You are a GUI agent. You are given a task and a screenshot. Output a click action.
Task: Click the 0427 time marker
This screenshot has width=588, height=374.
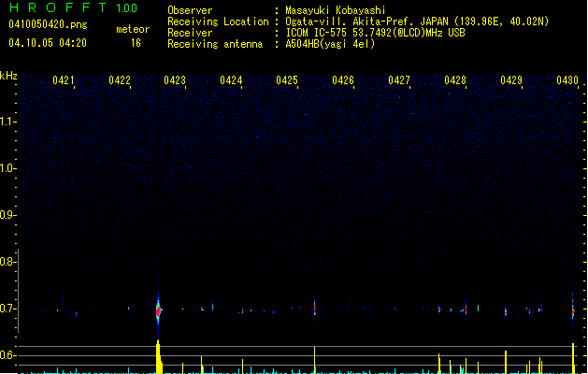tap(399, 81)
